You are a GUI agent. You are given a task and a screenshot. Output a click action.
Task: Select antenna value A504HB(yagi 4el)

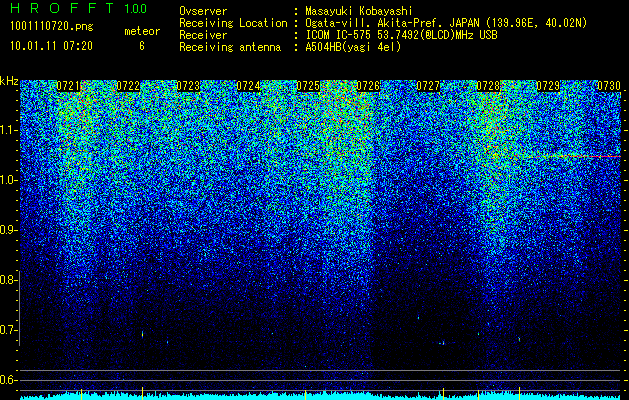pos(353,47)
